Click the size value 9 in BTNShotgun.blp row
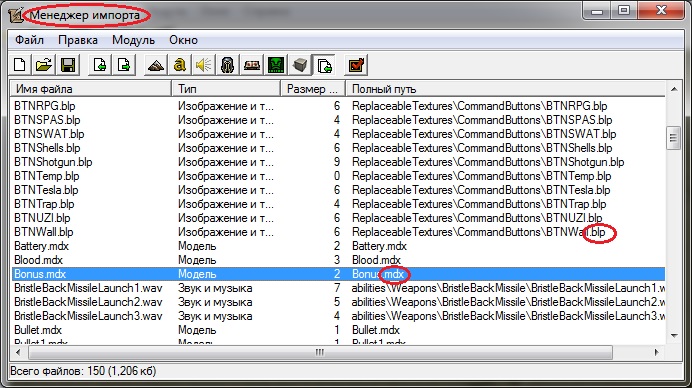Screen dimensions: 692x388 (x=337, y=162)
